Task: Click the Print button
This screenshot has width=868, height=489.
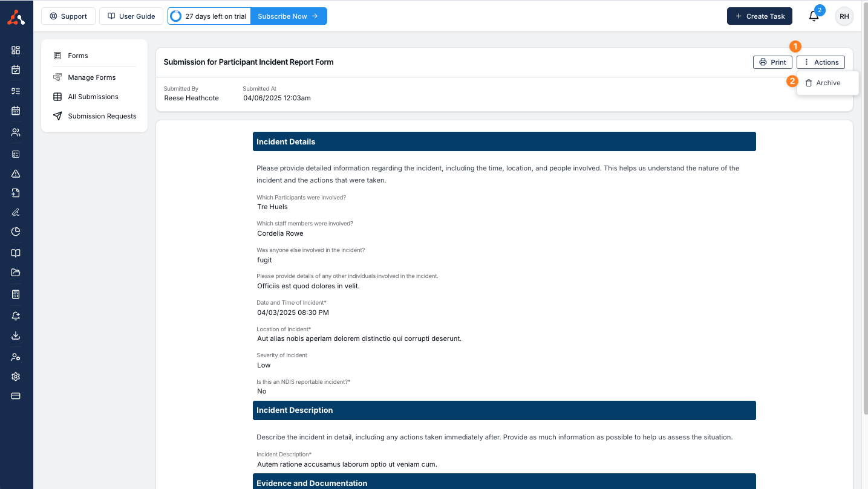Action: 772,62
